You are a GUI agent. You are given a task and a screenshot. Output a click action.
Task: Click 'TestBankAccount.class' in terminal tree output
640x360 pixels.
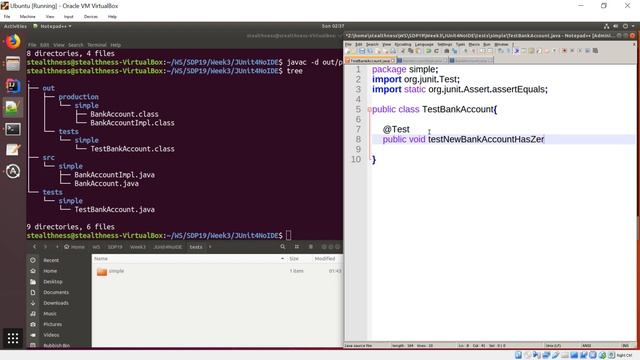tap(132, 149)
